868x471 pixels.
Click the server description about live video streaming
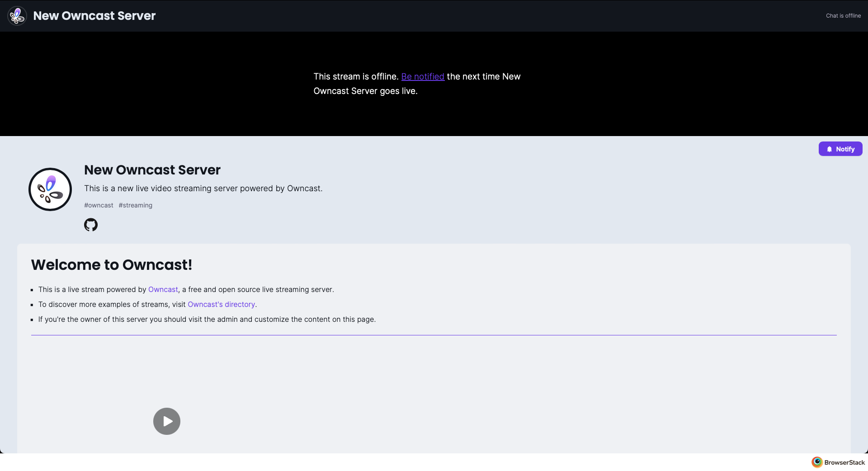point(203,188)
